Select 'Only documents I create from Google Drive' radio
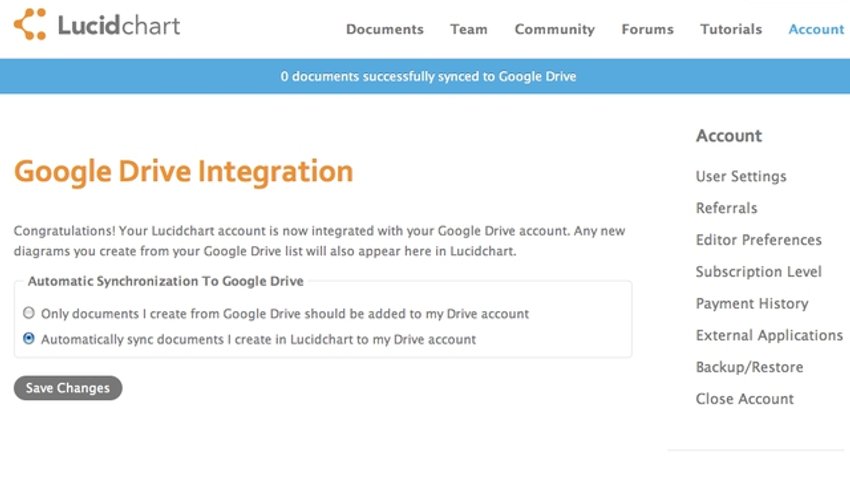850x478 pixels. (29, 313)
